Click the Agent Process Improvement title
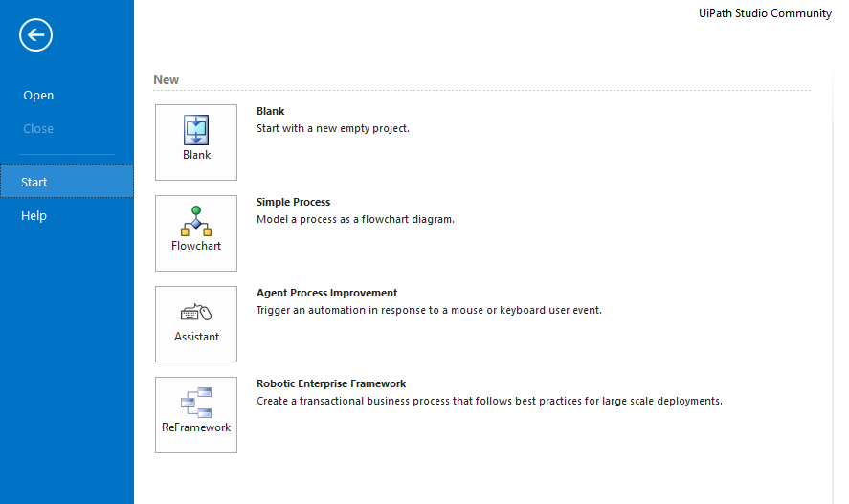Screen dimensions: 849x504 tap(326, 294)
